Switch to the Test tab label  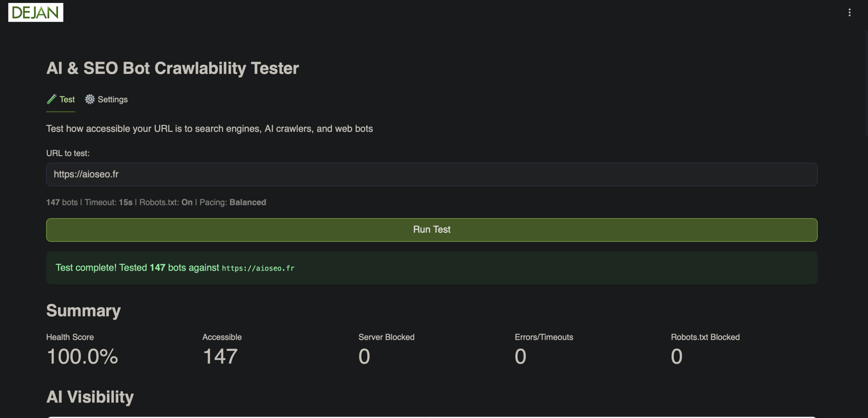[x=67, y=99]
